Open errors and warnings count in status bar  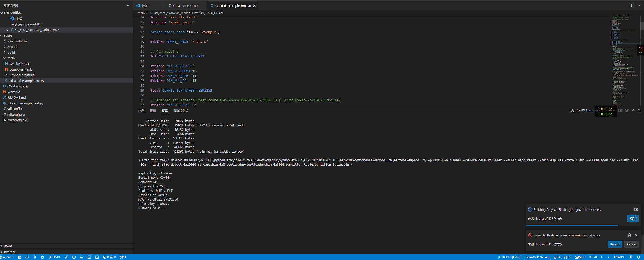109,257
